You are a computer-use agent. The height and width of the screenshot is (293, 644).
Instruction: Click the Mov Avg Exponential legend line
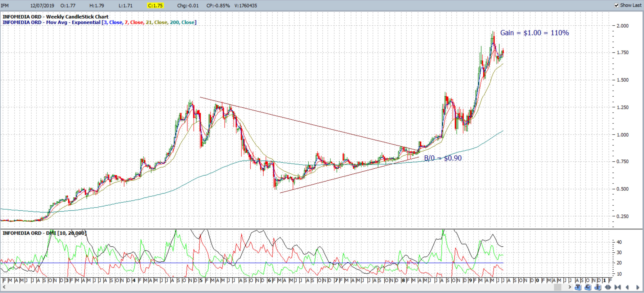(x=100, y=22)
